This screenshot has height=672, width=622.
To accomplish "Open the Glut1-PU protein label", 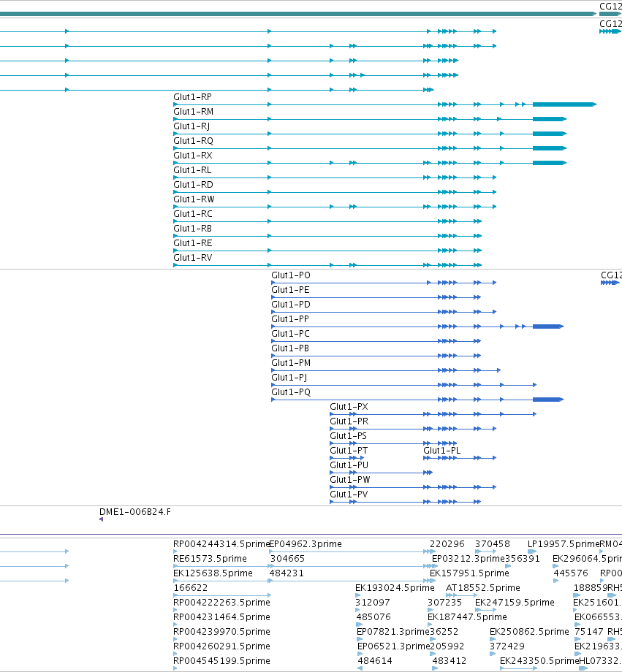I will 349,465.
